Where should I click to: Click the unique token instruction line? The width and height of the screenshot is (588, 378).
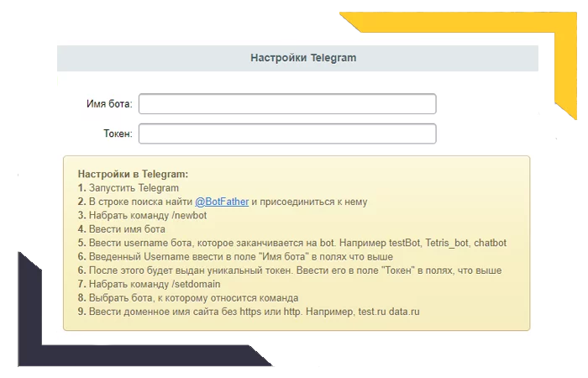pyautogui.click(x=289, y=270)
